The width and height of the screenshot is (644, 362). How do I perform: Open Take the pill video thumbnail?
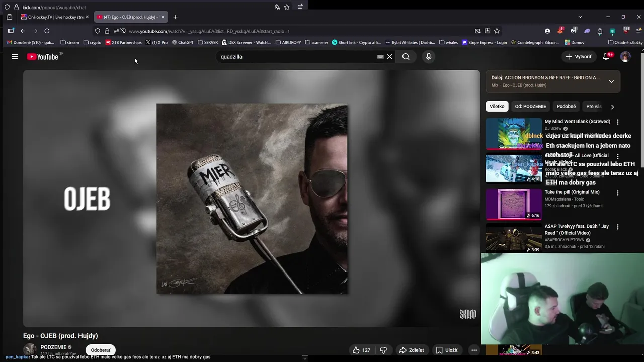click(514, 204)
